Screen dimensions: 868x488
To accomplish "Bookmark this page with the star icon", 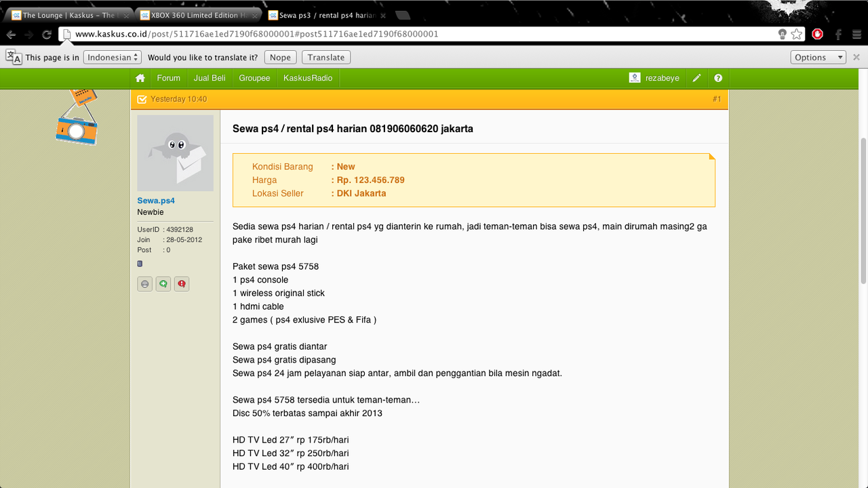I will [x=797, y=34].
